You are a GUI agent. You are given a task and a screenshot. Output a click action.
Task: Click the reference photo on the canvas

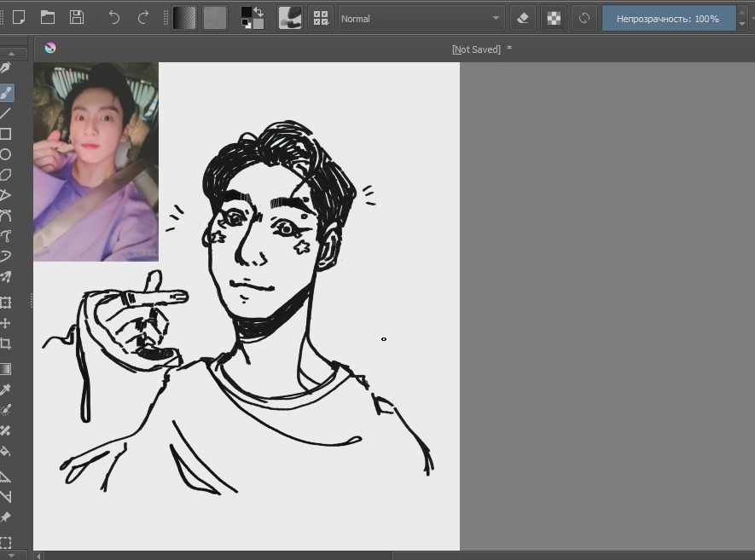(x=96, y=162)
